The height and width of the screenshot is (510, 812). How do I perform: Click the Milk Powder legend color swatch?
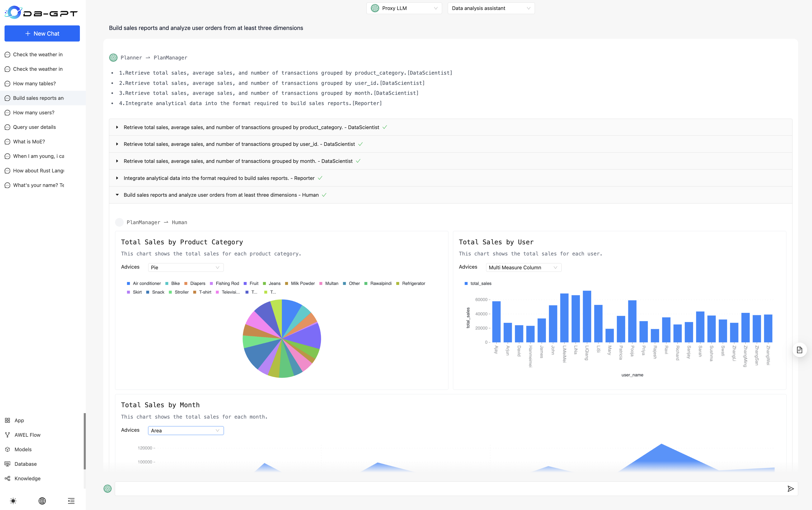pyautogui.click(x=286, y=284)
